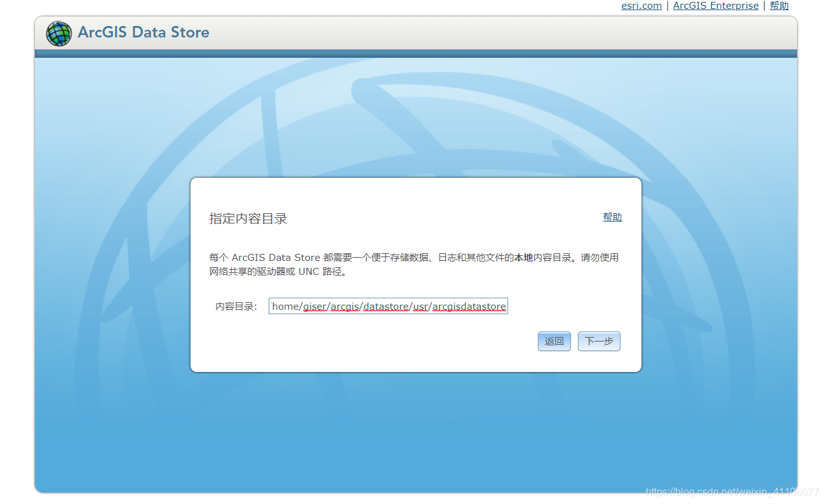825x504 pixels.
Task: Click the paragraph starting 每个 ArcGIS Data Store
Action: 414,265
